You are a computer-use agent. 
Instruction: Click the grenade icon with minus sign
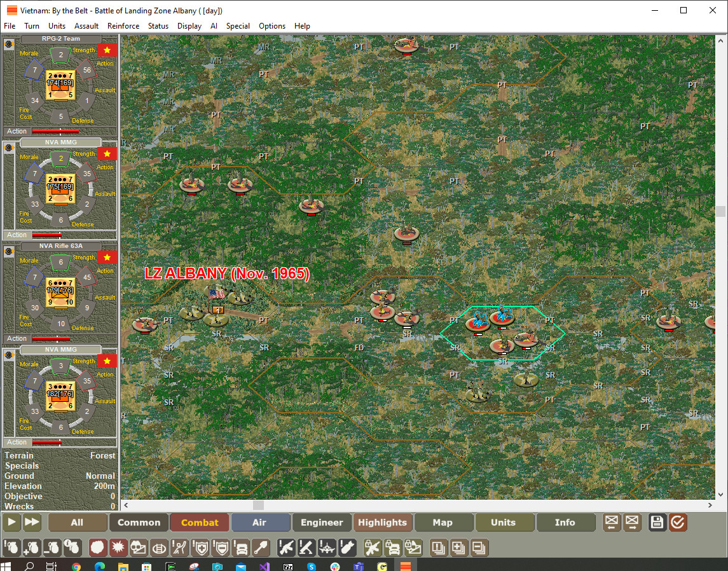pos(52,547)
